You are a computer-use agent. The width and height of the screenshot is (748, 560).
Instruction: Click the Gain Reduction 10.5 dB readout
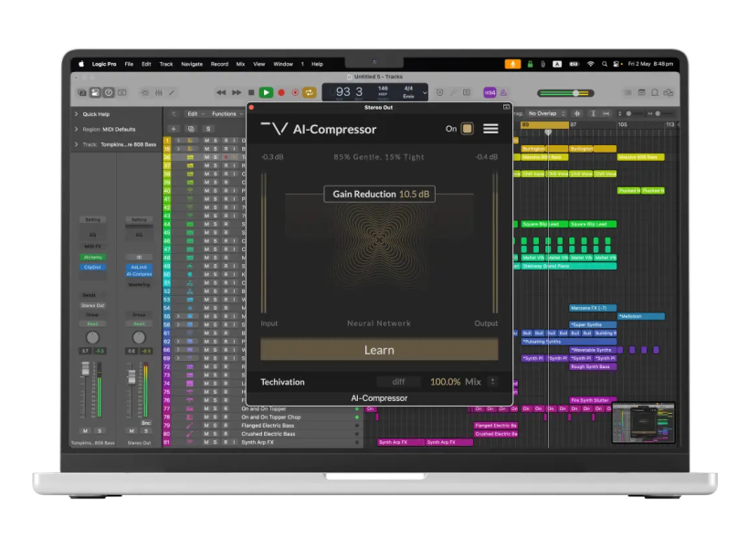point(380,195)
